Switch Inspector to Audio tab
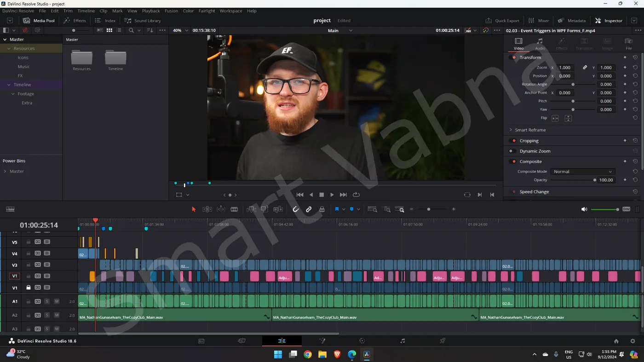This screenshot has width=644, height=362. point(540,44)
